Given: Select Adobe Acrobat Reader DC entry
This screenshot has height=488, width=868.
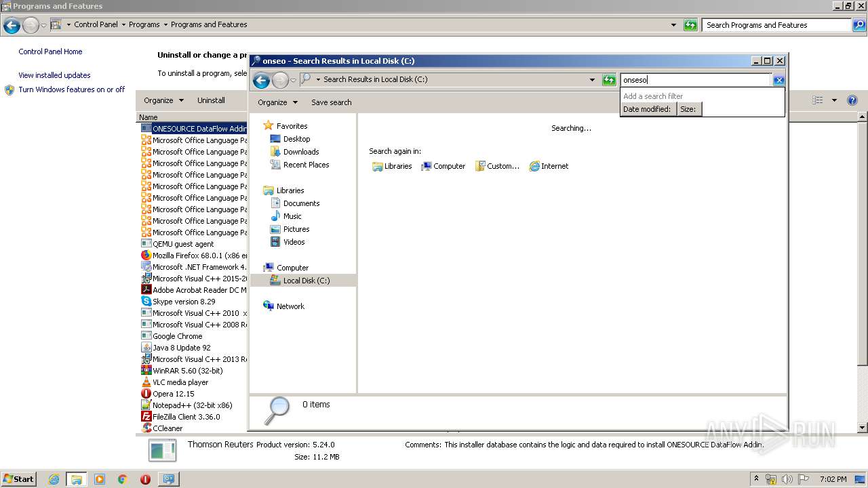Looking at the screenshot, I should point(194,290).
